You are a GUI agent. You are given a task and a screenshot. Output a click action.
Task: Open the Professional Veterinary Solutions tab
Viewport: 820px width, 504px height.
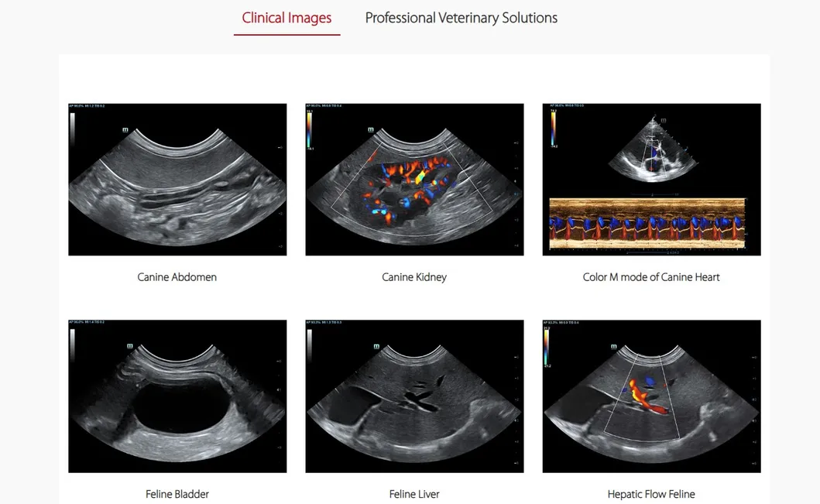coord(461,17)
